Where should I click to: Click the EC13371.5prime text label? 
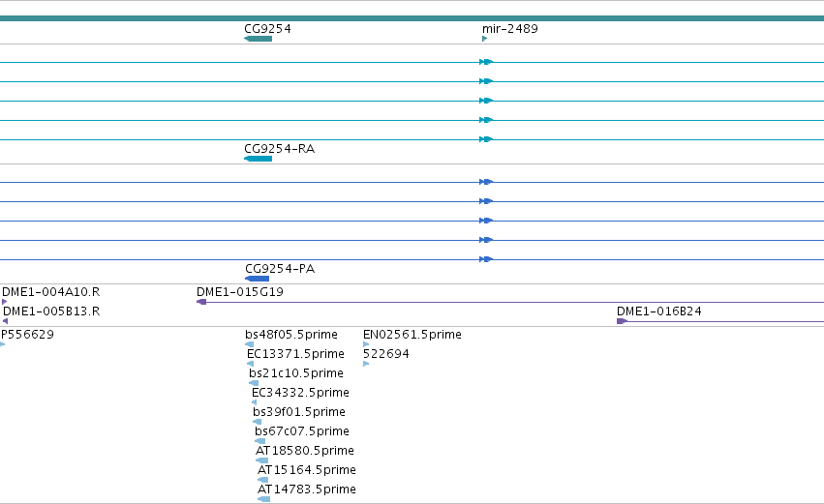tap(296, 354)
